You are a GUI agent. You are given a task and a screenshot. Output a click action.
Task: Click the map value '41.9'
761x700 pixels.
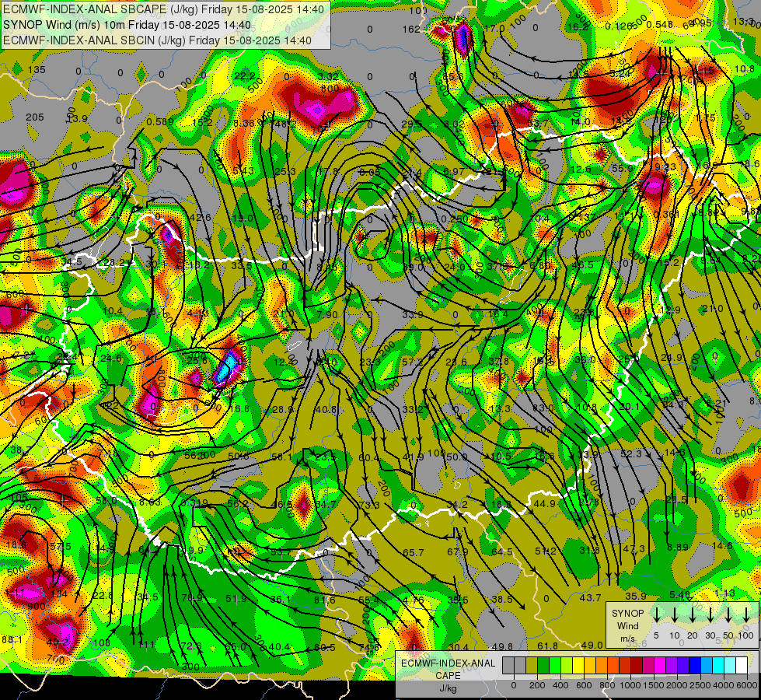pos(413,457)
